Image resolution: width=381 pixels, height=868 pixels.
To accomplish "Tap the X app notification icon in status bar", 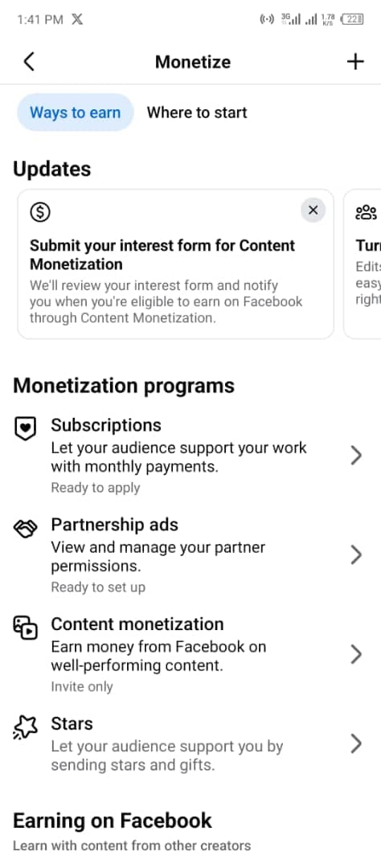I will [77, 19].
